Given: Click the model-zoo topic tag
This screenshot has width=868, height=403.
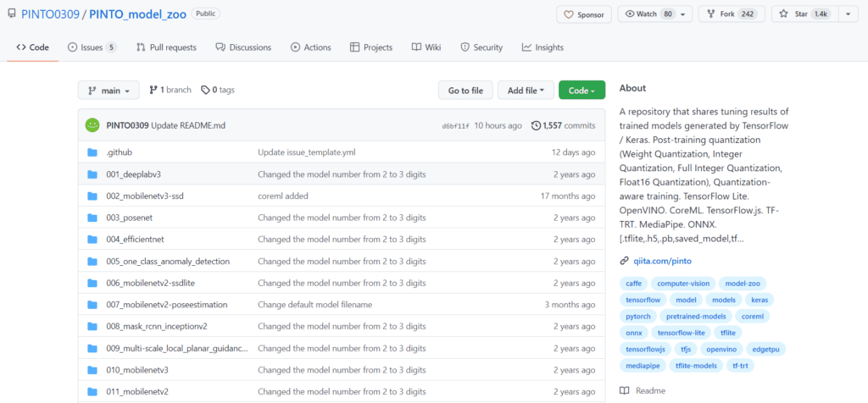Looking at the screenshot, I should 743,284.
